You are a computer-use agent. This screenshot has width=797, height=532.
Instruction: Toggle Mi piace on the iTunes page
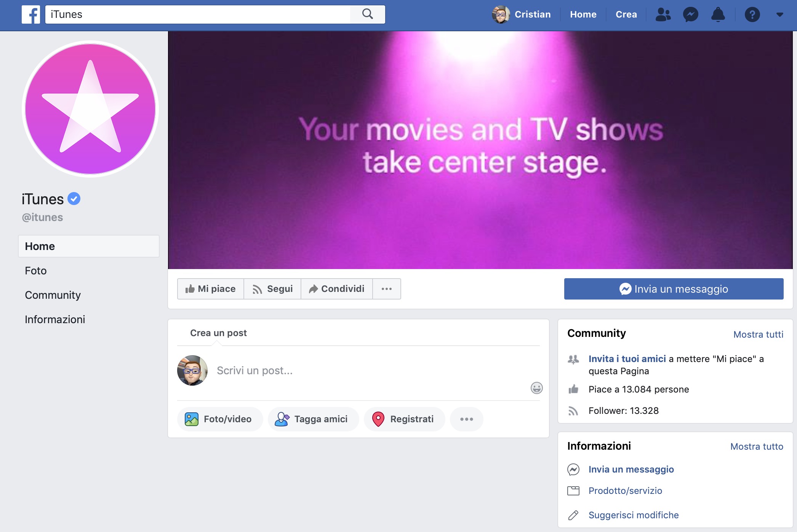210,288
